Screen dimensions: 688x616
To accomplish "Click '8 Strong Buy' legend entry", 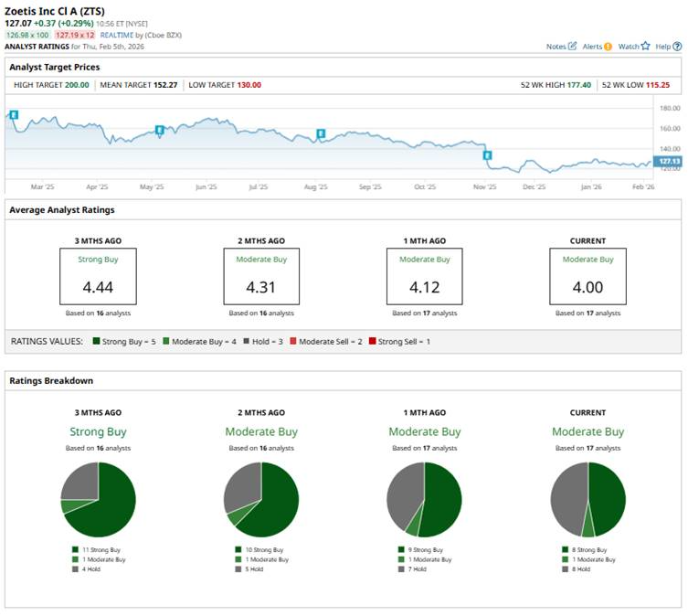I will (585, 549).
